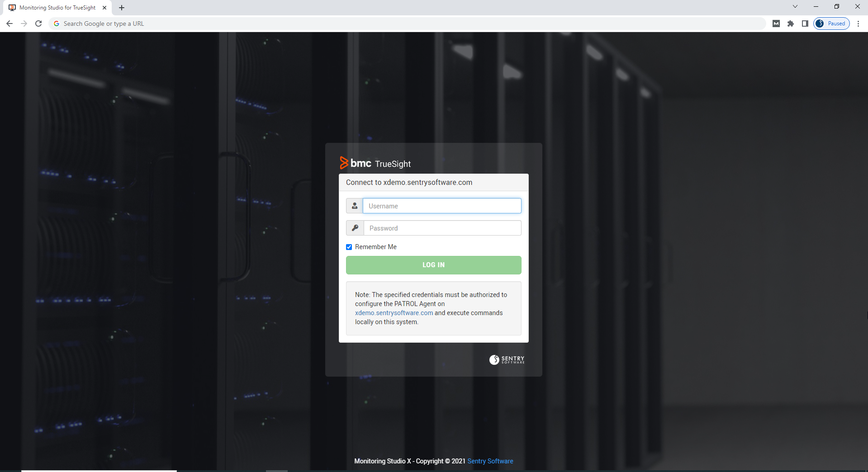The height and width of the screenshot is (472, 868).
Task: Open the Chrome three-dot menu
Action: pos(859,23)
